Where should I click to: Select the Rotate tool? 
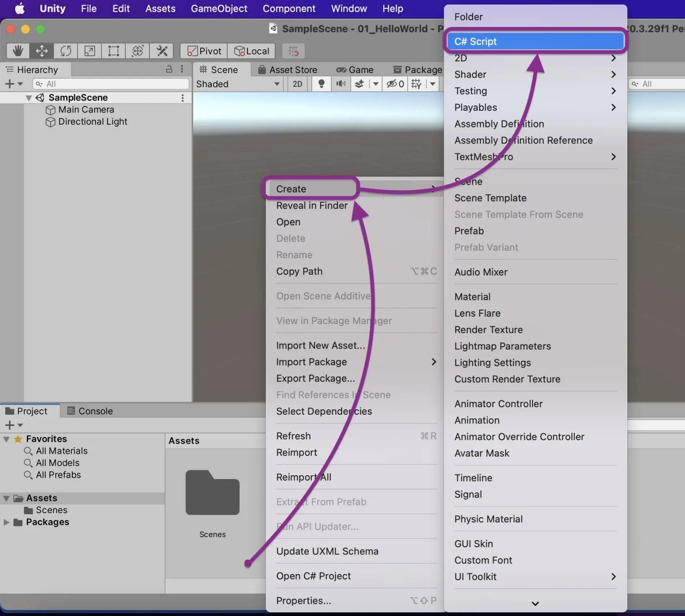66,51
